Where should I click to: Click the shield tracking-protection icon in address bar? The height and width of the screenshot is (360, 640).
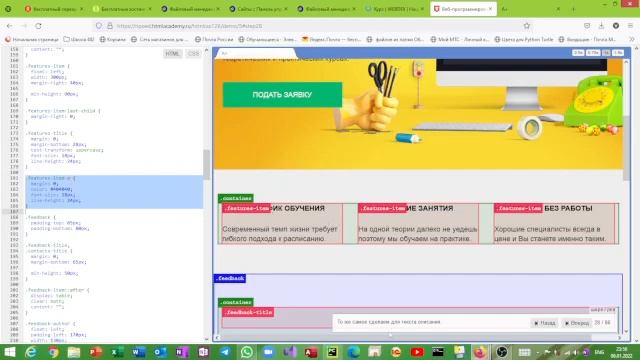(99, 26)
